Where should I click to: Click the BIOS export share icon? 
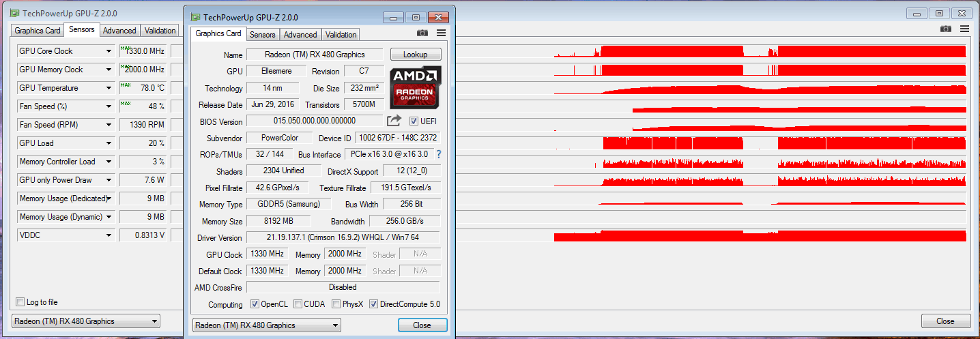tap(394, 121)
